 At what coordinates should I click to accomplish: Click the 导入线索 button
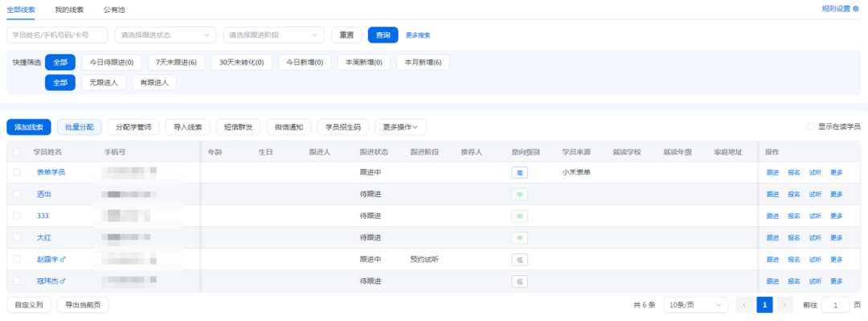pyautogui.click(x=187, y=127)
